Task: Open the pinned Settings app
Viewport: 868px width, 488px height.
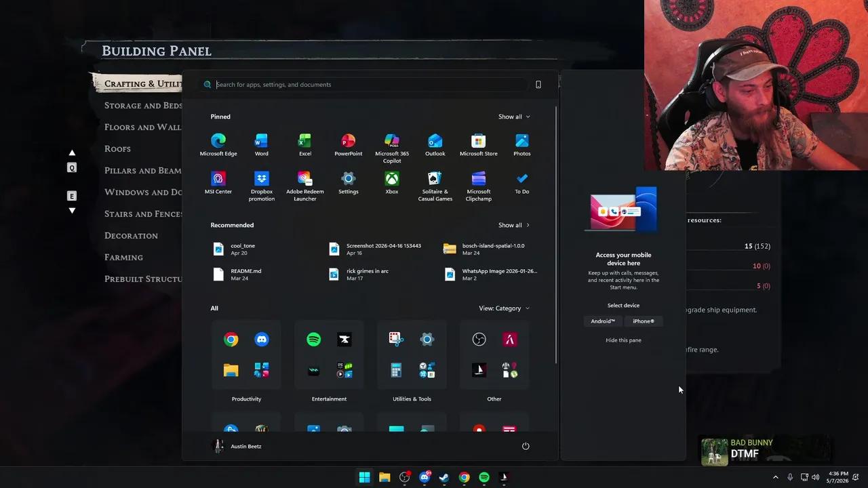Action: pos(348,183)
